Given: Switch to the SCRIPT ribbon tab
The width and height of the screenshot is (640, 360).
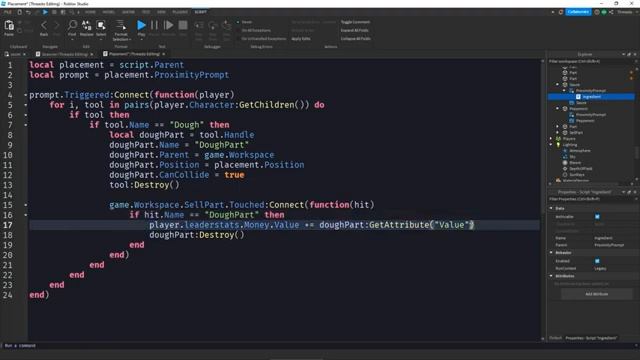Looking at the screenshot, I should (200, 12).
